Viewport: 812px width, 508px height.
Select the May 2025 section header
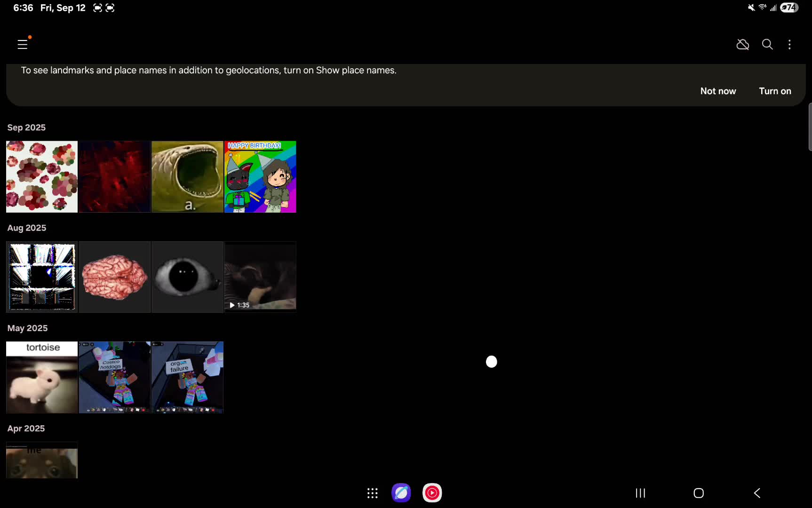27,328
